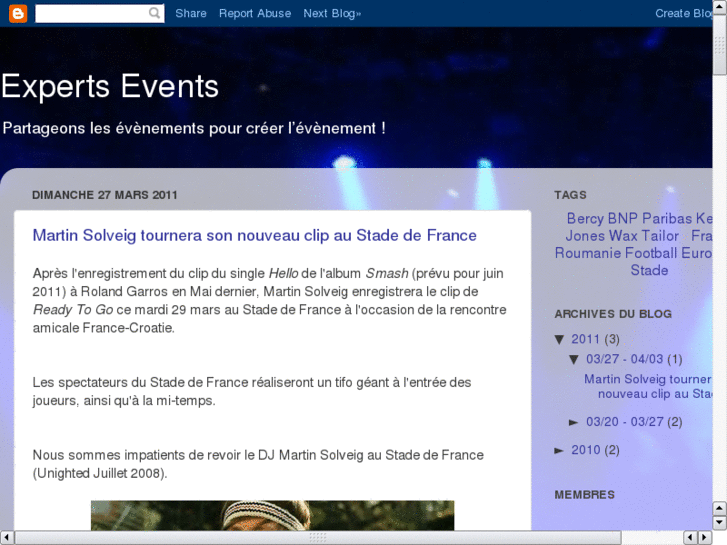Click the search magnifier icon
The image size is (727, 545).
click(154, 13)
